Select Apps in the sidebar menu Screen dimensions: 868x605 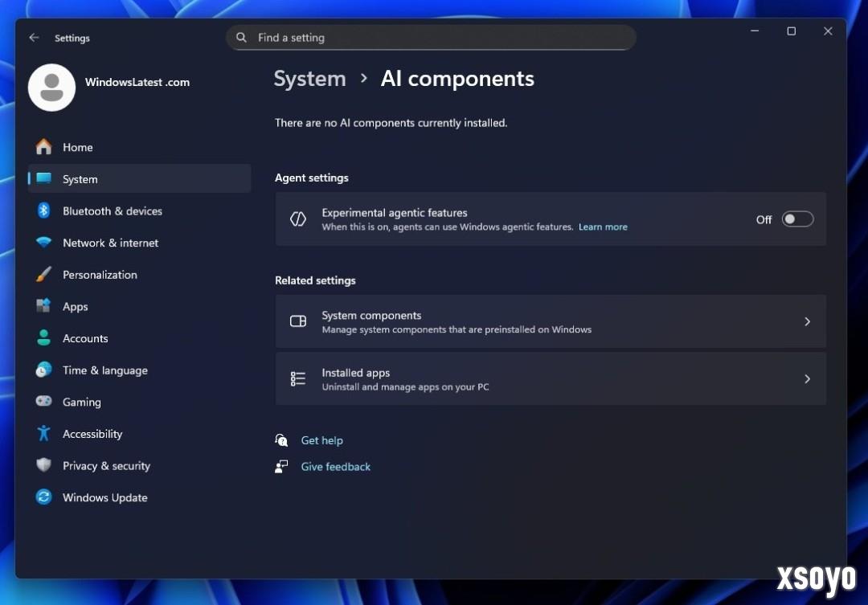tap(76, 307)
